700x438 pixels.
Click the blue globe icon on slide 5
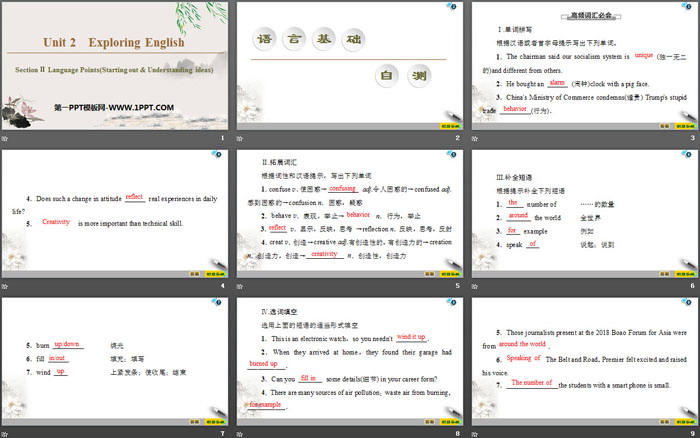(452, 154)
